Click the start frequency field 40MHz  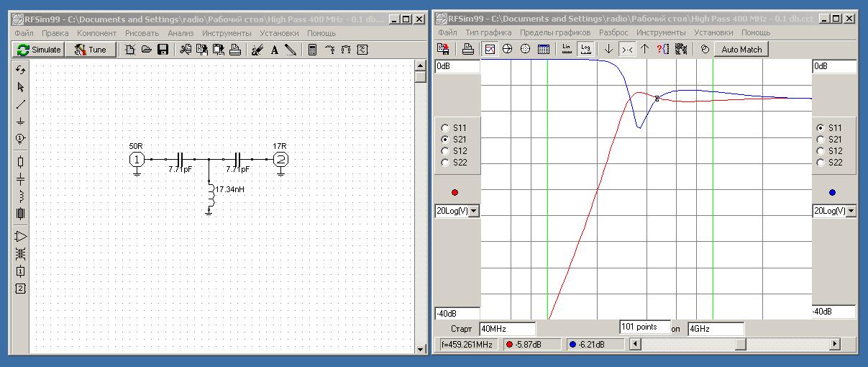(507, 329)
